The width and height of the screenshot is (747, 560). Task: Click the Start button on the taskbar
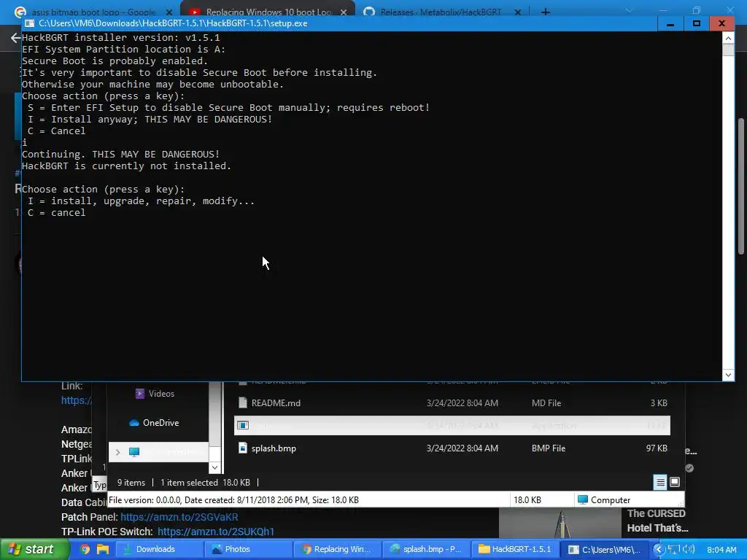(x=34, y=549)
